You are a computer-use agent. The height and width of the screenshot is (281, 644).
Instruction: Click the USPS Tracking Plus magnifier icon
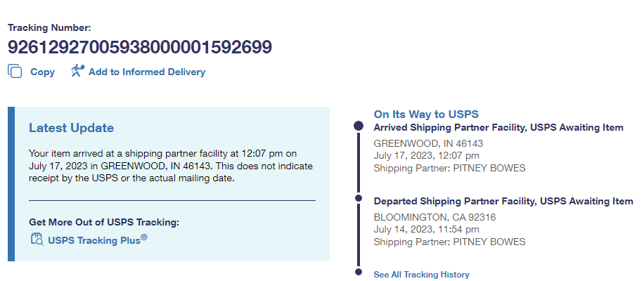[37, 239]
